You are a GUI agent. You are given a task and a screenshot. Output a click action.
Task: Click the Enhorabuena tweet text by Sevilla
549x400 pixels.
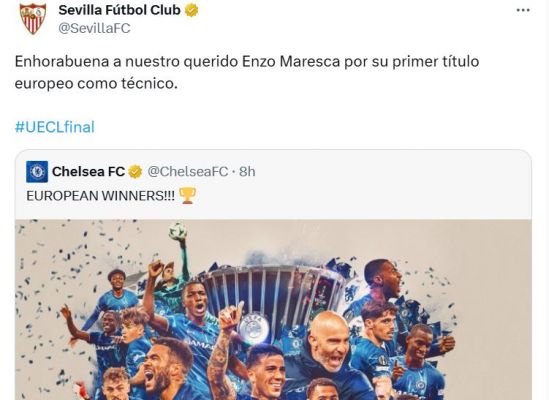[x=247, y=73]
